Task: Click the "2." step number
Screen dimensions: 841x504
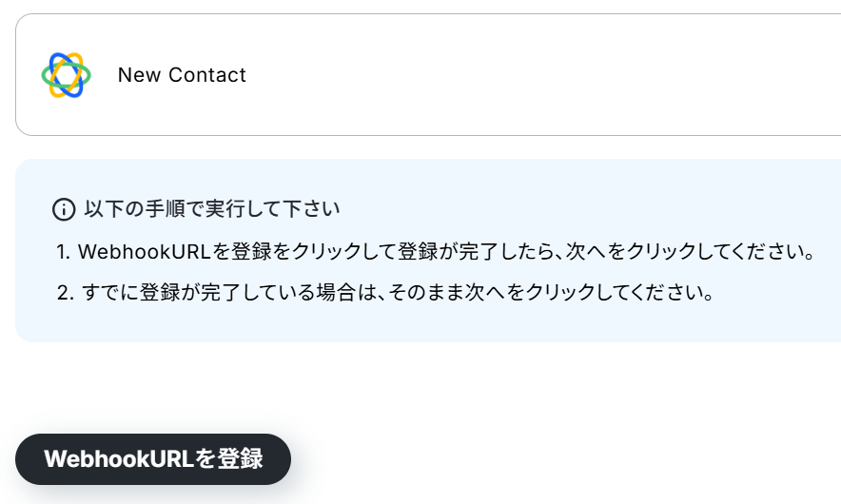Action: 65,292
